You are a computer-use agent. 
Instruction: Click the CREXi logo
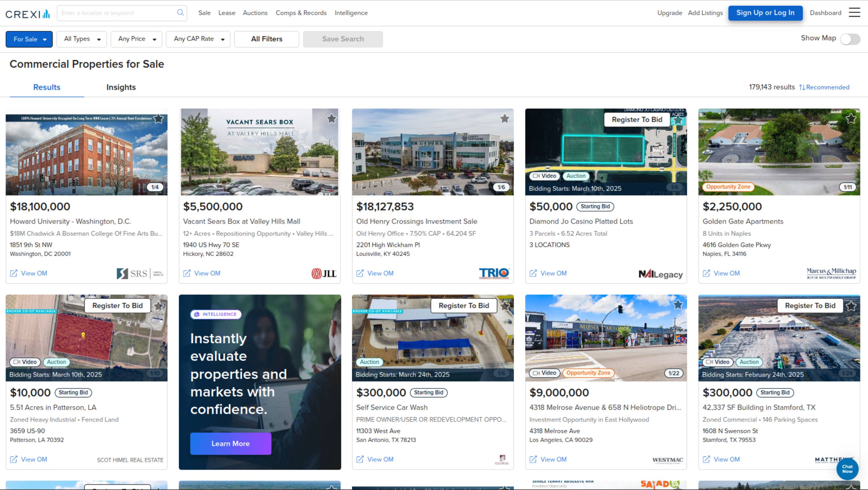pyautogui.click(x=28, y=13)
